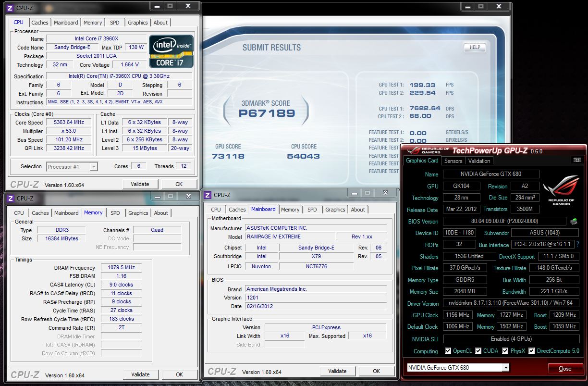Click the DRAM Frequency 1079.5 MHz value
The width and height of the screenshot is (588, 386).
121,268
